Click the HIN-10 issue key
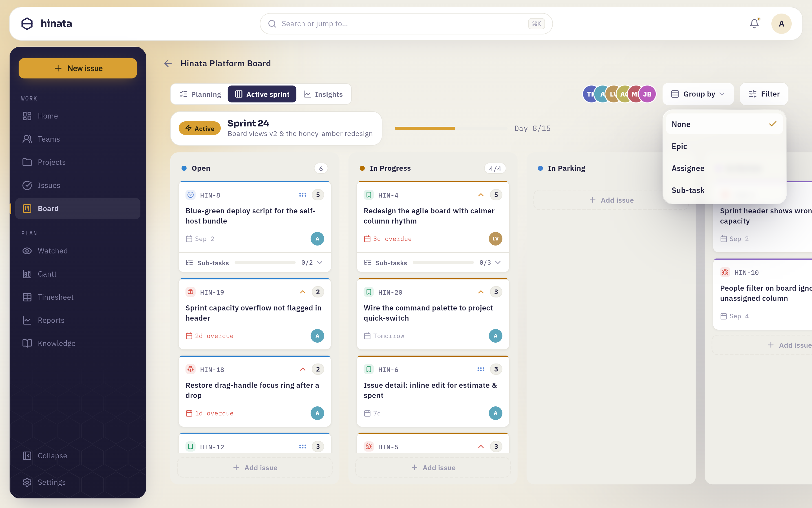The width and height of the screenshot is (812, 508). point(747,273)
